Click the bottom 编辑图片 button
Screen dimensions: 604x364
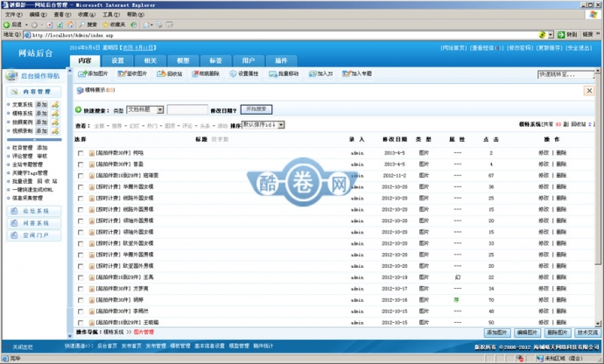click(x=527, y=332)
